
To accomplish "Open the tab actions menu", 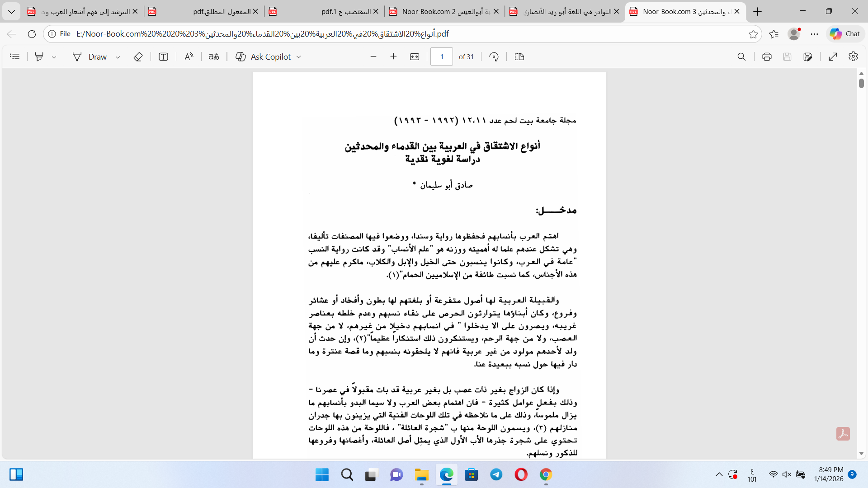I will [11, 12].
